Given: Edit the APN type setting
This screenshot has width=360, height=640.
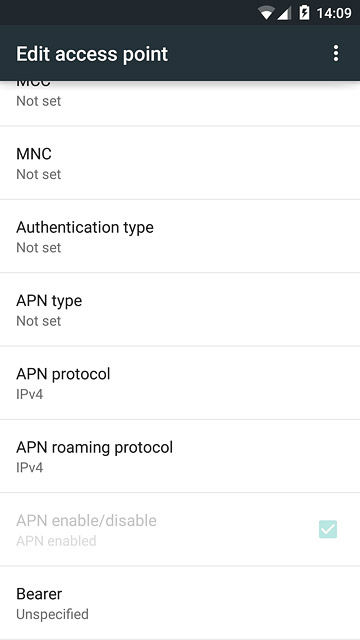Looking at the screenshot, I should tap(180, 309).
